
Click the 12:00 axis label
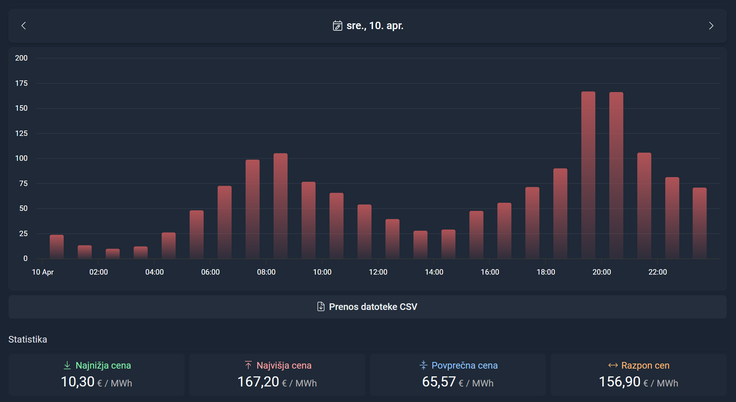tap(378, 272)
